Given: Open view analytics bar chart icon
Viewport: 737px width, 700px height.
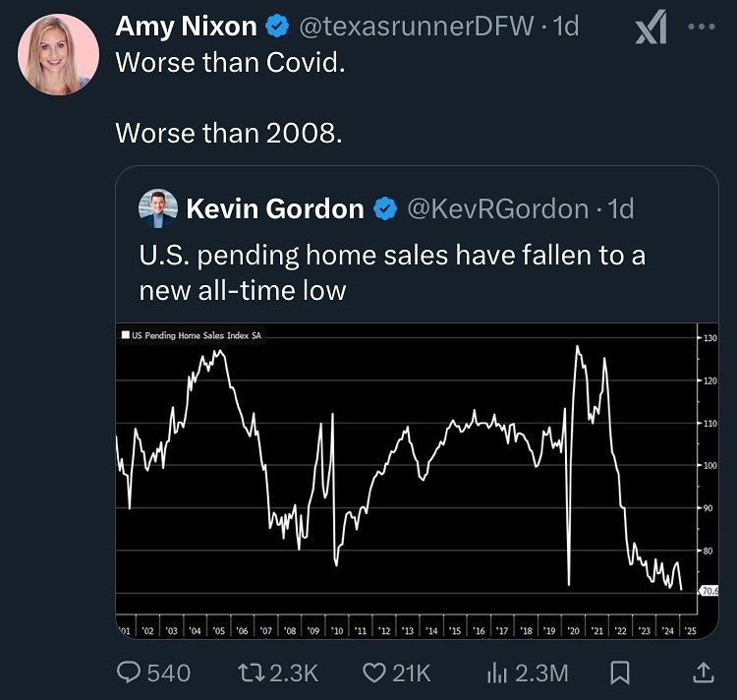Looking at the screenshot, I should click(x=498, y=672).
